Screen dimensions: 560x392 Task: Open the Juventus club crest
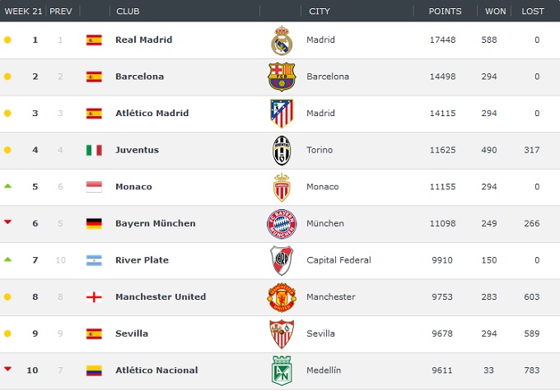(282, 151)
